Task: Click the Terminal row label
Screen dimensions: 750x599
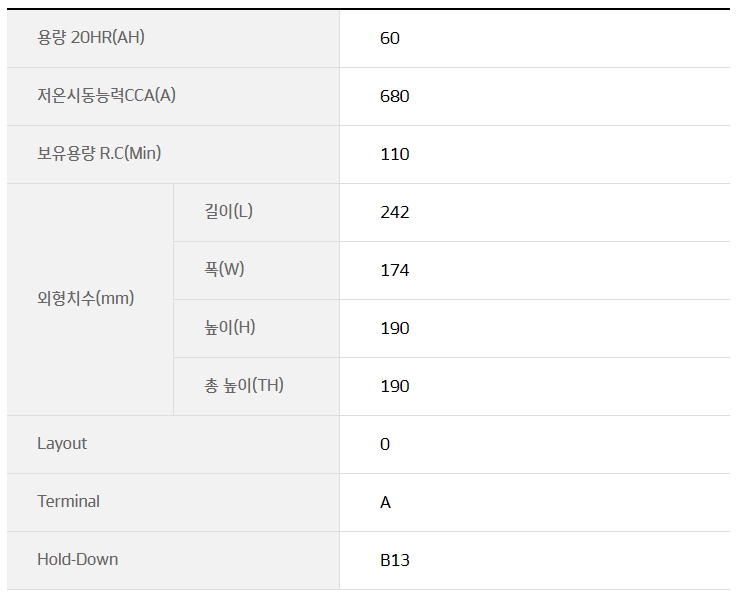Action: point(68,501)
